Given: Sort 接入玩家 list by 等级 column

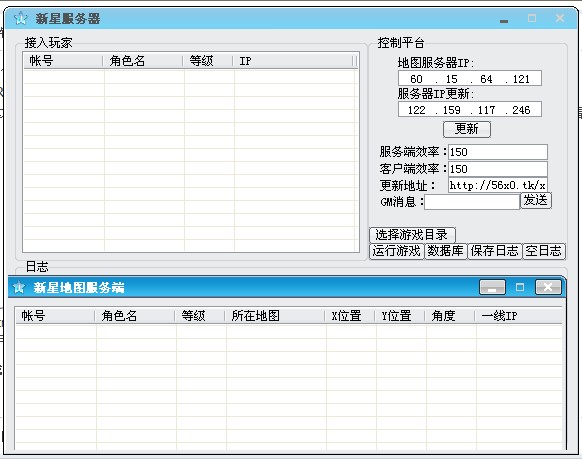Looking at the screenshot, I should (x=208, y=61).
